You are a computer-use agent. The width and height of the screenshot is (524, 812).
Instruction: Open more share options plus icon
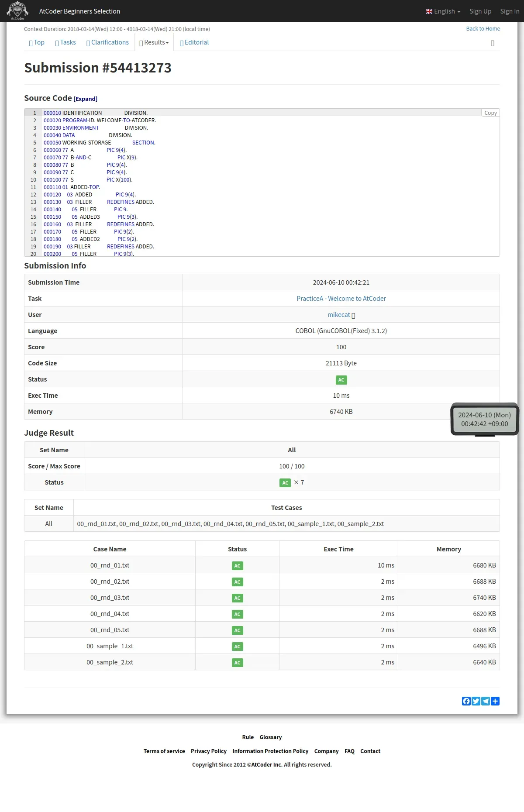tap(495, 701)
